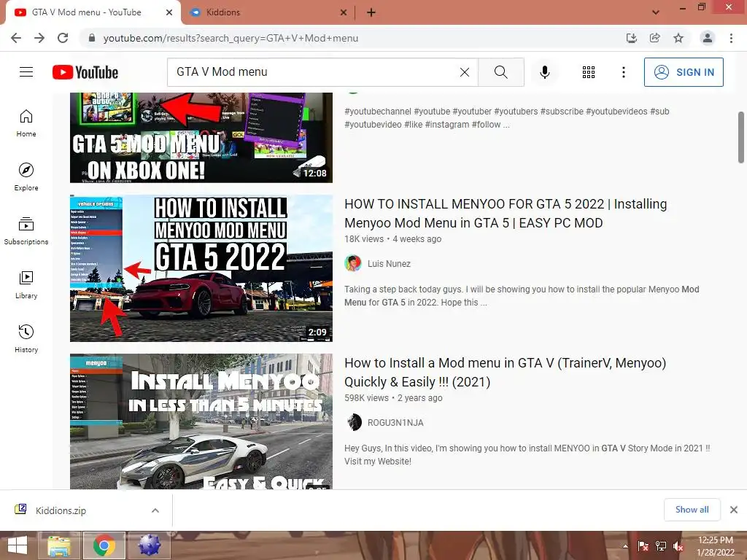Screen dimensions: 747x560
Task: Click the lock icon in address bar
Action: (x=92, y=38)
